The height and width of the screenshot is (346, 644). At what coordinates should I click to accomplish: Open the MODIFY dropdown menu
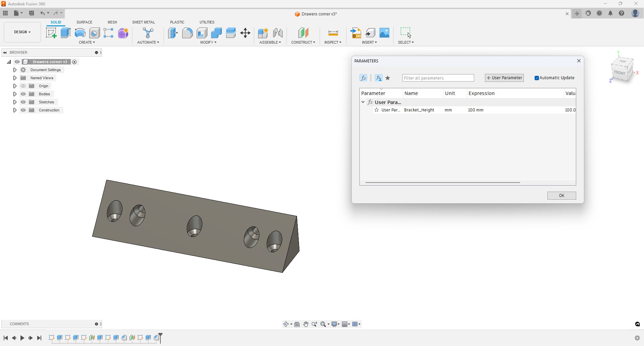pos(208,42)
